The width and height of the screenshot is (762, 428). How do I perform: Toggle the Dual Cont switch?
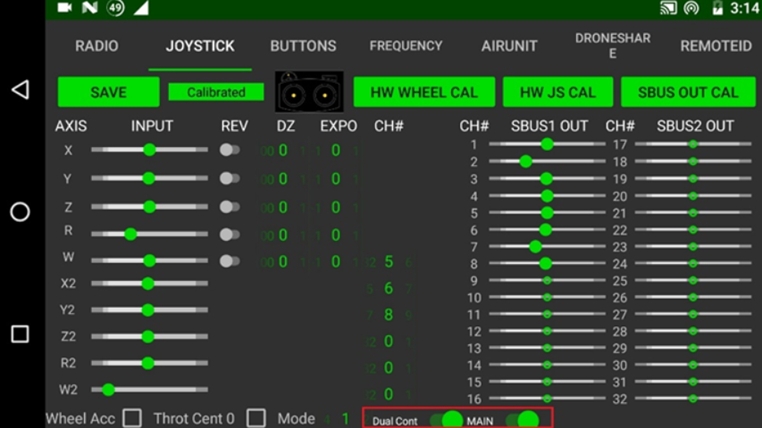coord(446,420)
